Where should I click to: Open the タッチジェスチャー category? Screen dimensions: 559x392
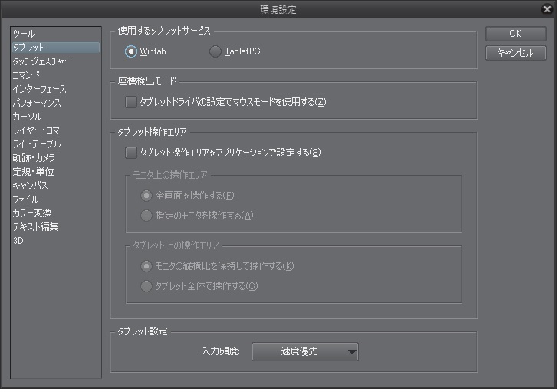(x=56, y=61)
